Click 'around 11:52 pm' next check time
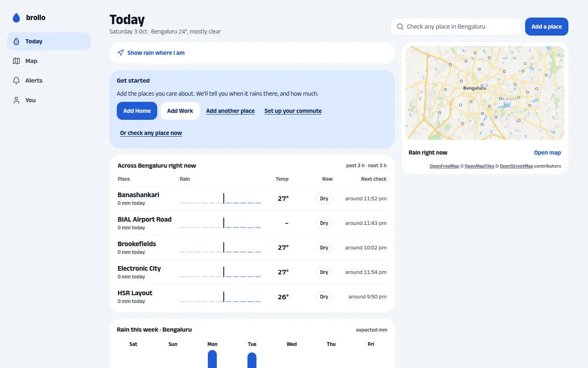The height and width of the screenshot is (368, 588). click(366, 199)
